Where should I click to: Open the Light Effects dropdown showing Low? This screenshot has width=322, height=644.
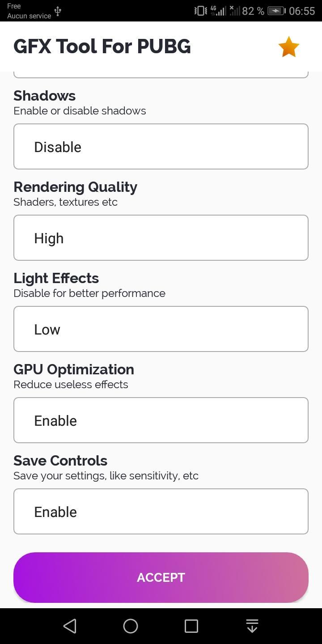coord(161,329)
